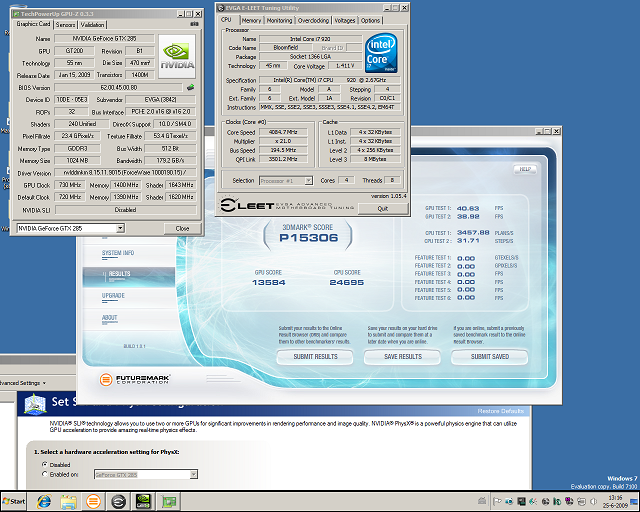Select the Graphics Card tab in GPU-Z
Screen dimensions: 640x512
pyautogui.click(x=33, y=24)
